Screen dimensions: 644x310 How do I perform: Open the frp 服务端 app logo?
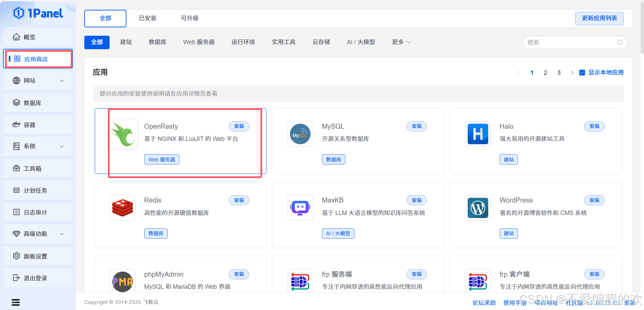pyautogui.click(x=300, y=281)
